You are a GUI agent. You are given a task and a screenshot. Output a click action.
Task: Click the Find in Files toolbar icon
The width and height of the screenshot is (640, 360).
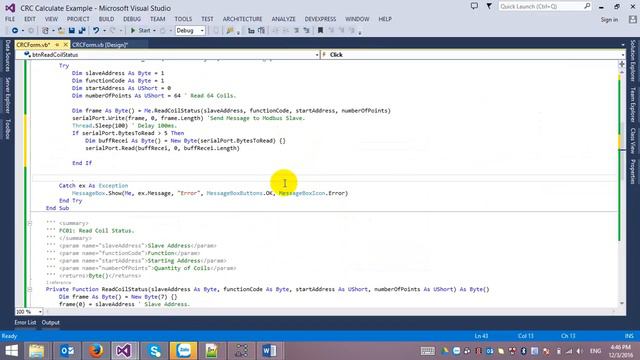coord(230,31)
